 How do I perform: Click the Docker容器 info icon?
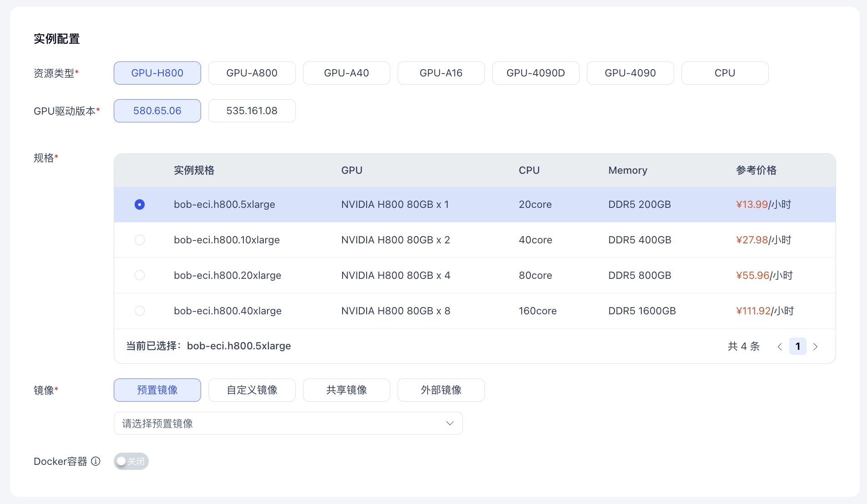[96, 461]
